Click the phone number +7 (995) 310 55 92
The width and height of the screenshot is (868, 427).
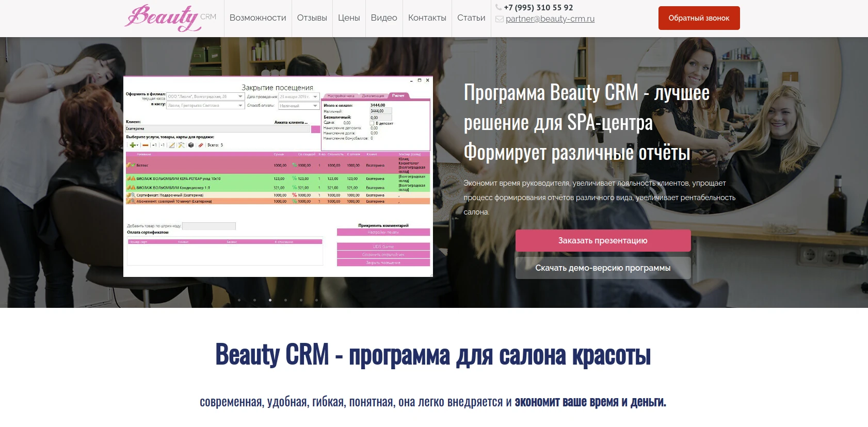pyautogui.click(x=538, y=7)
